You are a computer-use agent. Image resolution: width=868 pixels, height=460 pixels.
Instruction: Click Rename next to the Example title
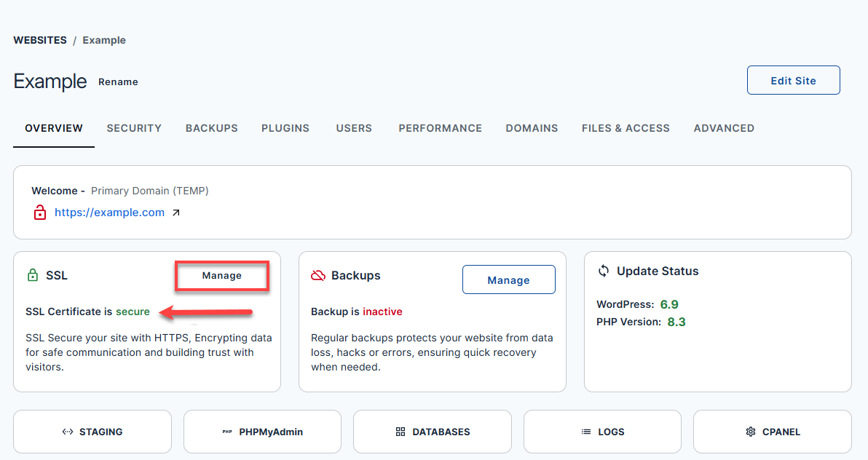(118, 82)
